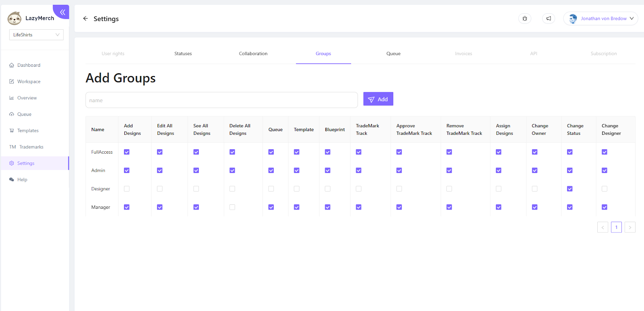The height and width of the screenshot is (311, 644).
Task: Click the Add group button
Action: tap(378, 99)
